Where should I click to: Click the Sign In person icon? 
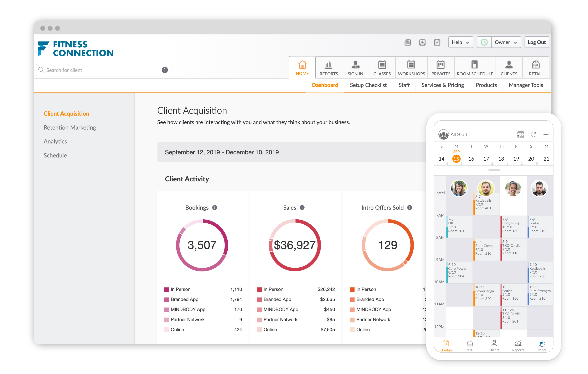tap(355, 65)
